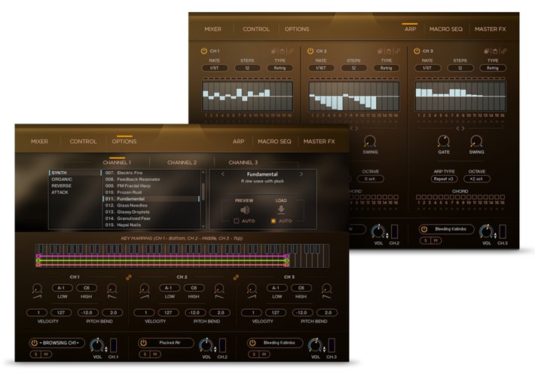Enable the Auto checkbox under Preview
Image resolution: width=535 pixels, height=392 pixels.
coord(237,221)
